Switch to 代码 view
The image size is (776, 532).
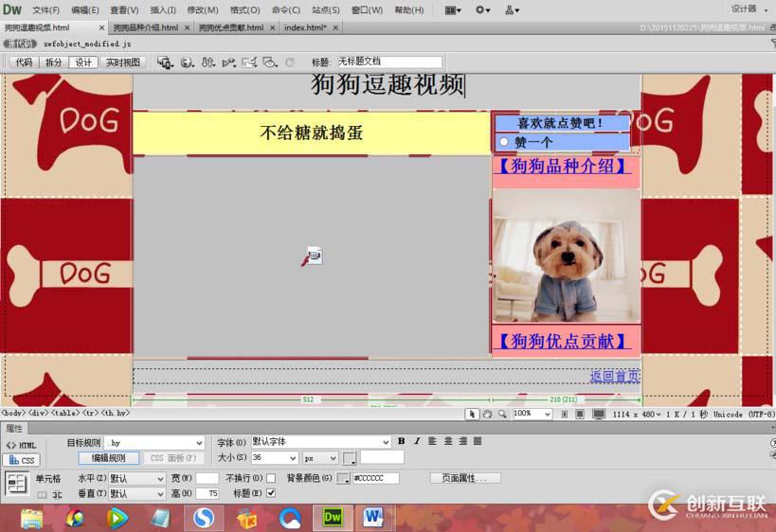click(24, 62)
